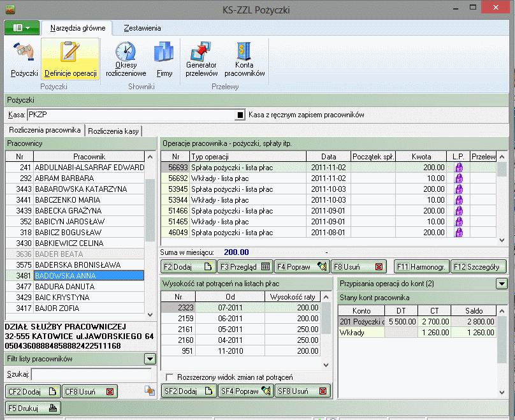Viewport: 515px width, 420px height.
Task: Click the Typ operacji column header
Action: pos(248,157)
